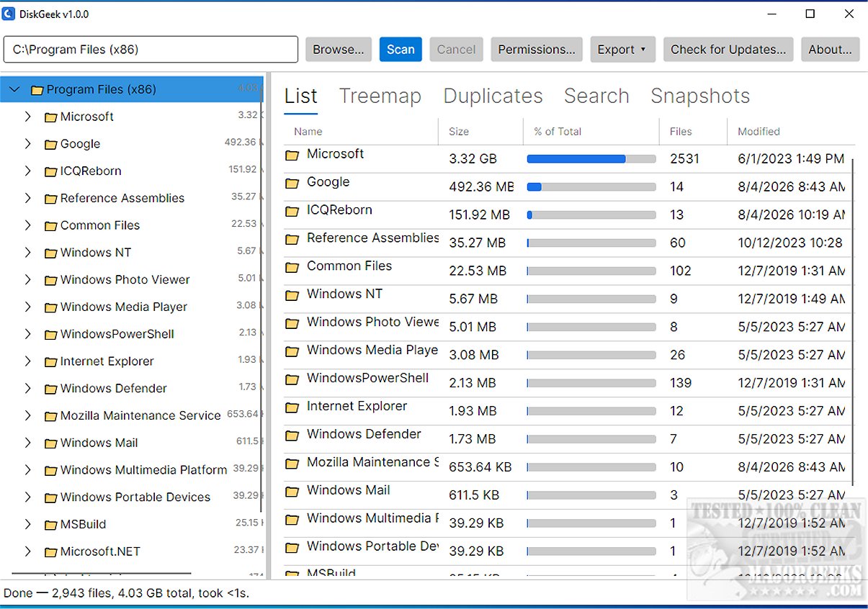The width and height of the screenshot is (868, 609).
Task: Click the 6/1/2023 1:49 PM date
Action: (791, 159)
